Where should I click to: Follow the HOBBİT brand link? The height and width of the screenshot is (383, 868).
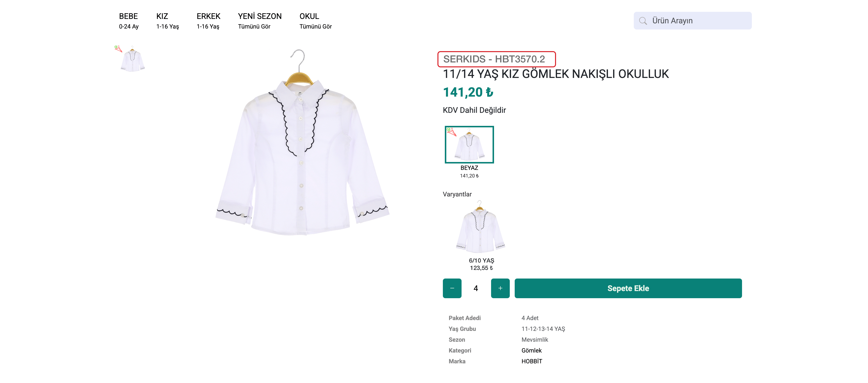point(532,361)
